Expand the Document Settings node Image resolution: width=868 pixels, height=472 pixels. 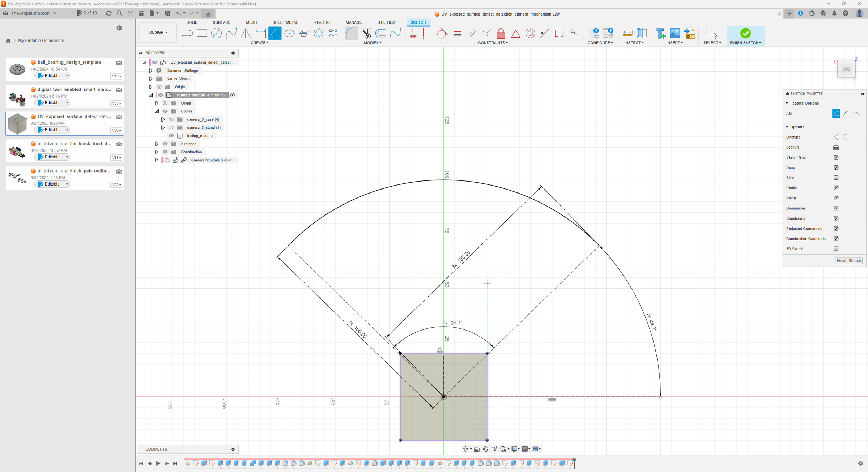coord(150,71)
